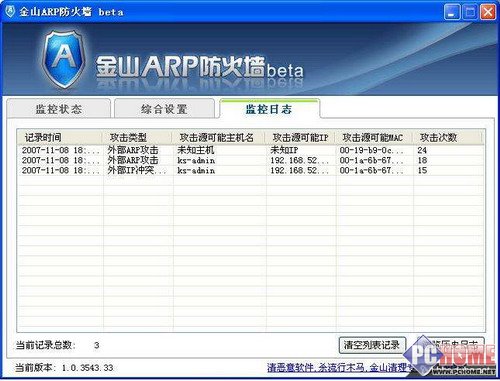Click the version text 1.0.3543.33
This screenshot has width=500, height=381.
87,368
